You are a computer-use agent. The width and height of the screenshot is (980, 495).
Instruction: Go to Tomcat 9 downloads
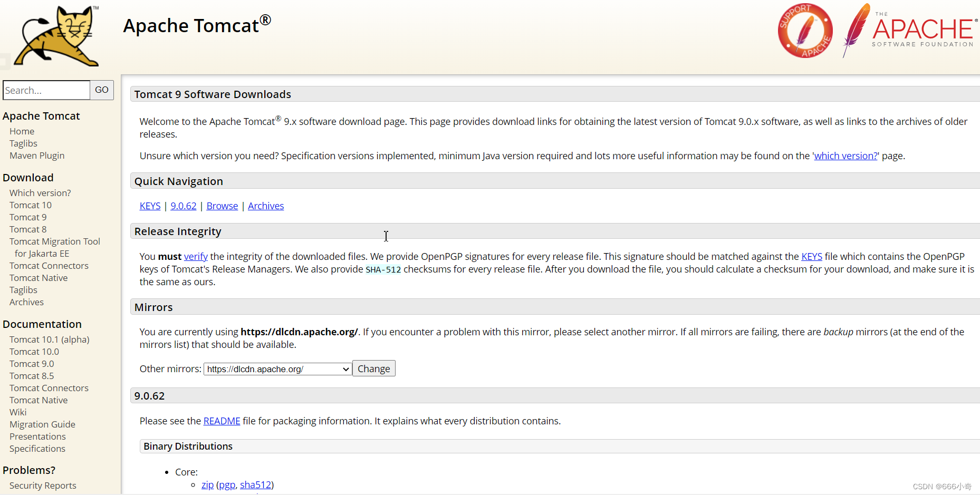[x=28, y=217]
